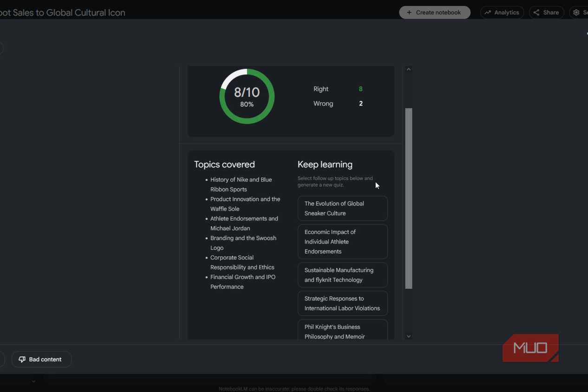Click the 8/10 score progress ring
Viewport: 588px width, 392px height.
tap(247, 97)
